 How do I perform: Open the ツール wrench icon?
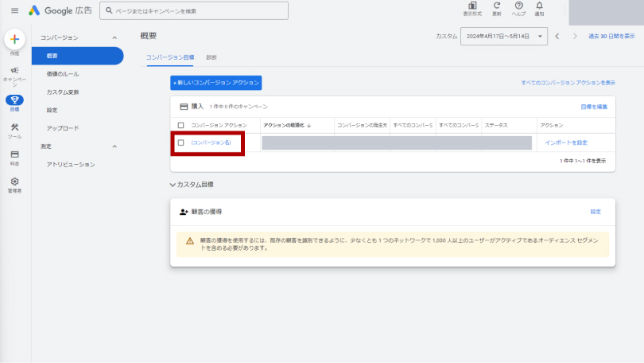pyautogui.click(x=14, y=127)
